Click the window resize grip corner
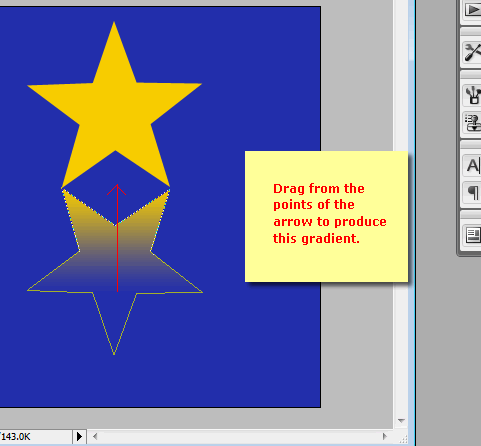481x446 pixels. click(403, 439)
